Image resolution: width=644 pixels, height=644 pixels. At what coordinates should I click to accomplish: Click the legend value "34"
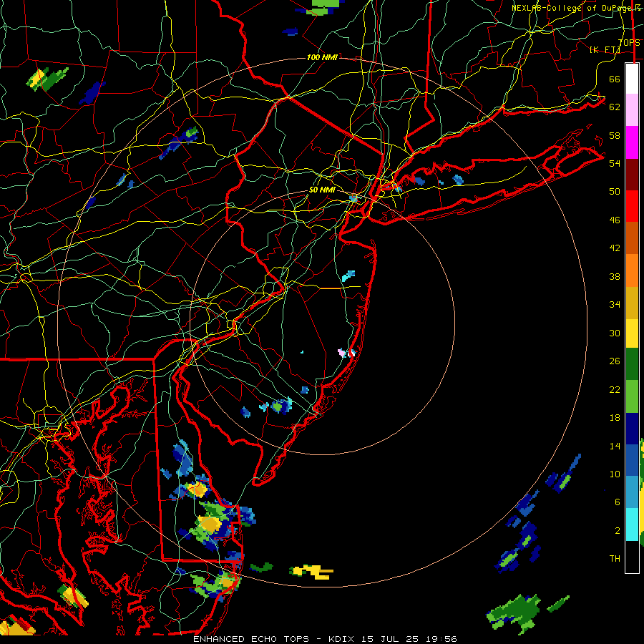tap(615, 305)
